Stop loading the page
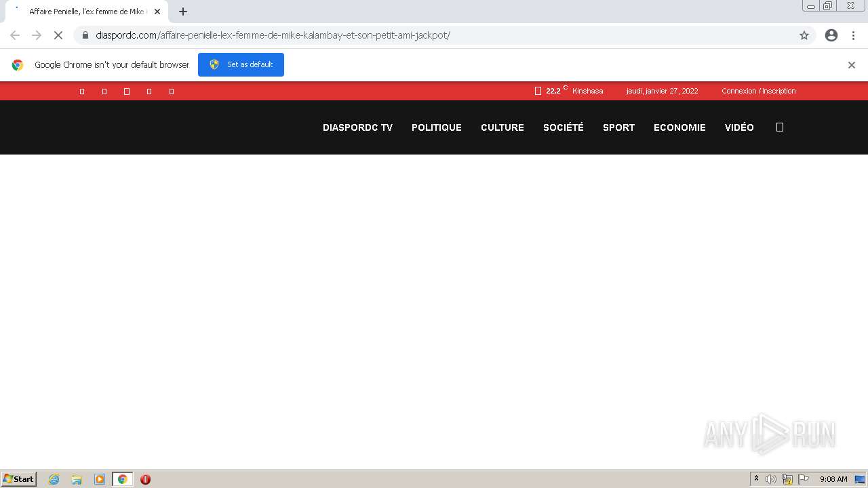 click(x=58, y=35)
